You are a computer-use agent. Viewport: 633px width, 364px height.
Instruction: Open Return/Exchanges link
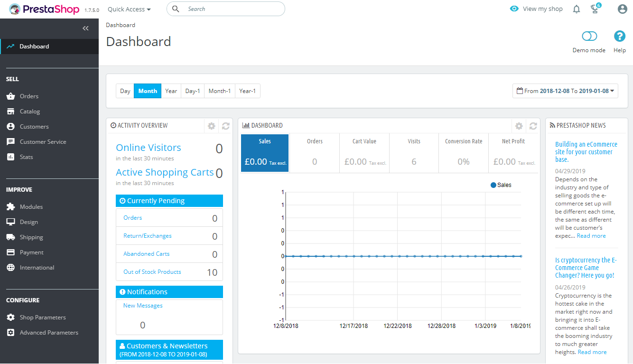[148, 236]
